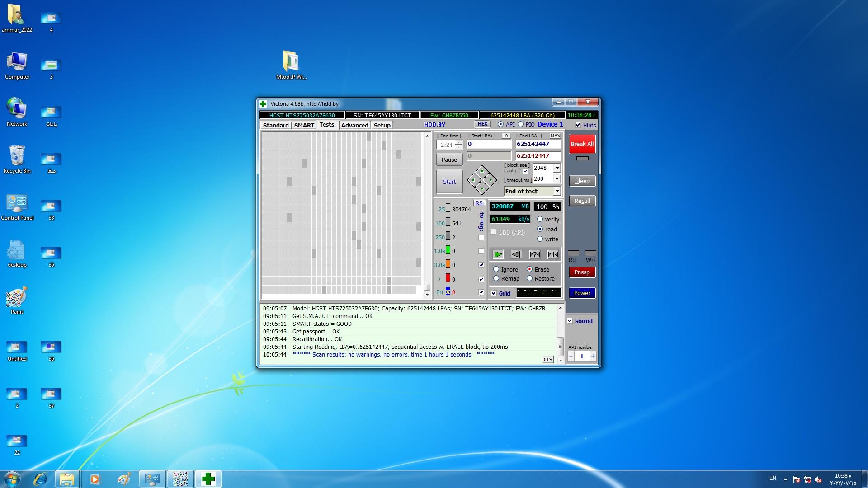Select the random access scan icon
868x488 pixels.
(534, 254)
